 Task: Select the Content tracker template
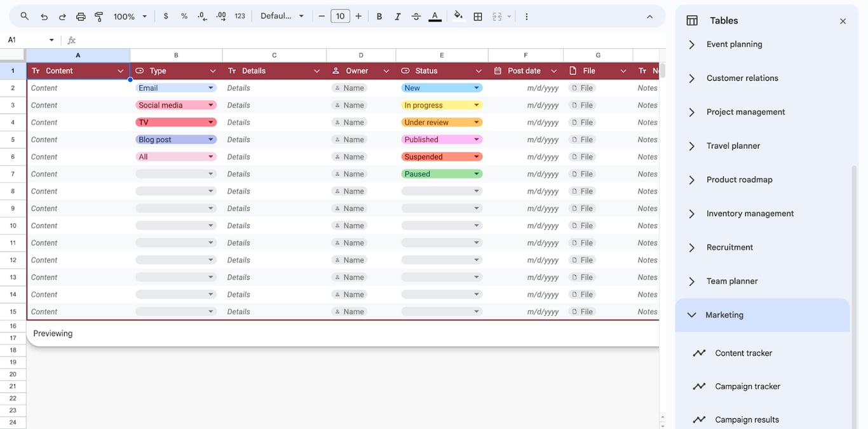click(x=743, y=353)
